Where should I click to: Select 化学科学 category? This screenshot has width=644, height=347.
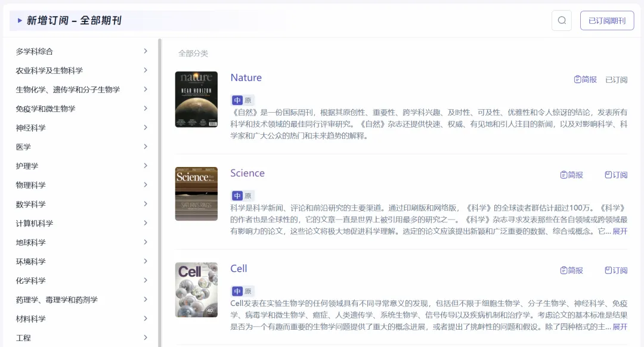click(x=31, y=280)
